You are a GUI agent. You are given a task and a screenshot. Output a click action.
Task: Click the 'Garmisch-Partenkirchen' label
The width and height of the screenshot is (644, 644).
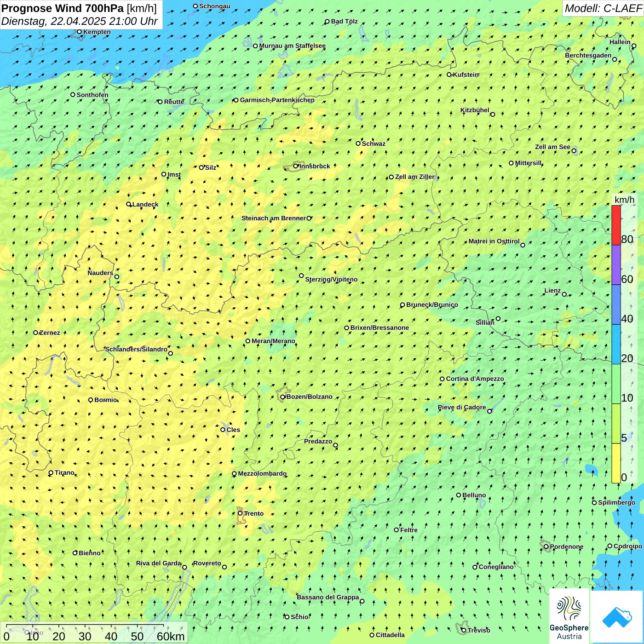277,100
